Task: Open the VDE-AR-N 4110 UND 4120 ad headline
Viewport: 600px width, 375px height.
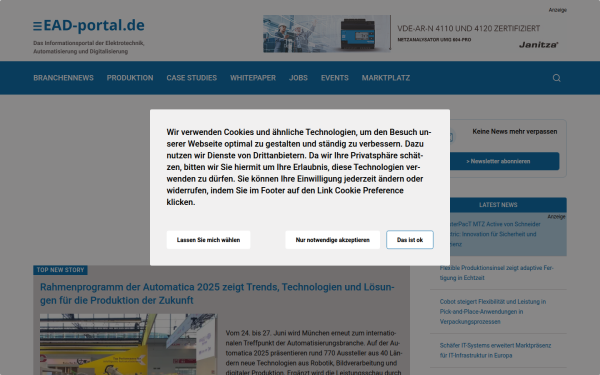Action: point(469,28)
